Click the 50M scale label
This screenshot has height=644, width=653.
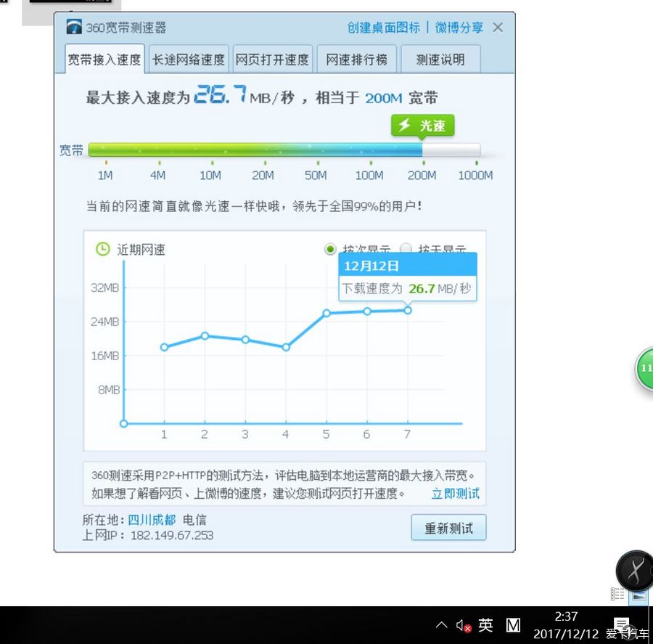(x=316, y=175)
